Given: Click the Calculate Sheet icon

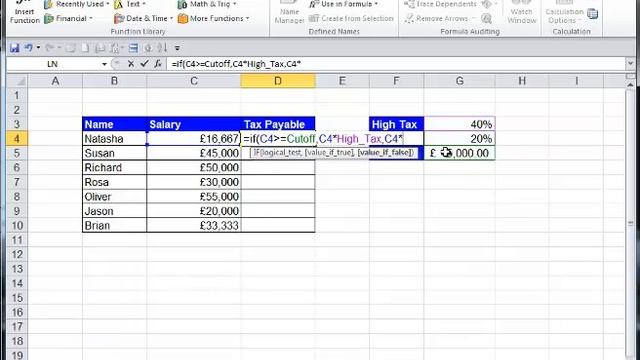Looking at the screenshot, I should (593, 14).
